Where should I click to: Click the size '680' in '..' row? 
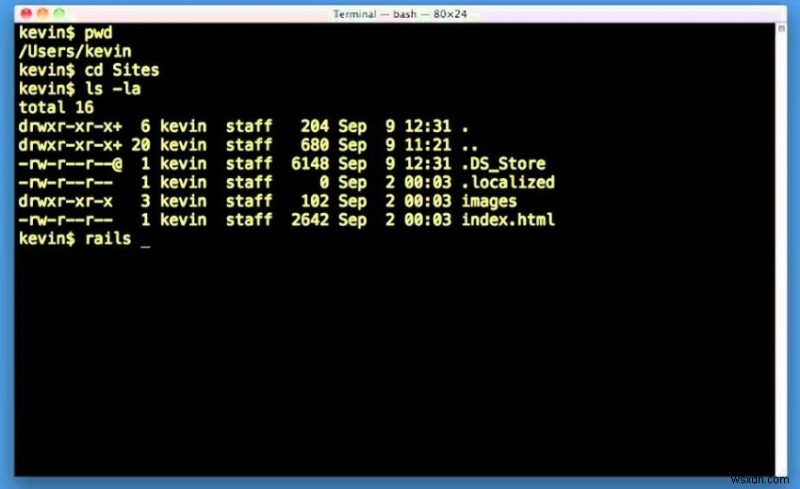click(x=315, y=145)
